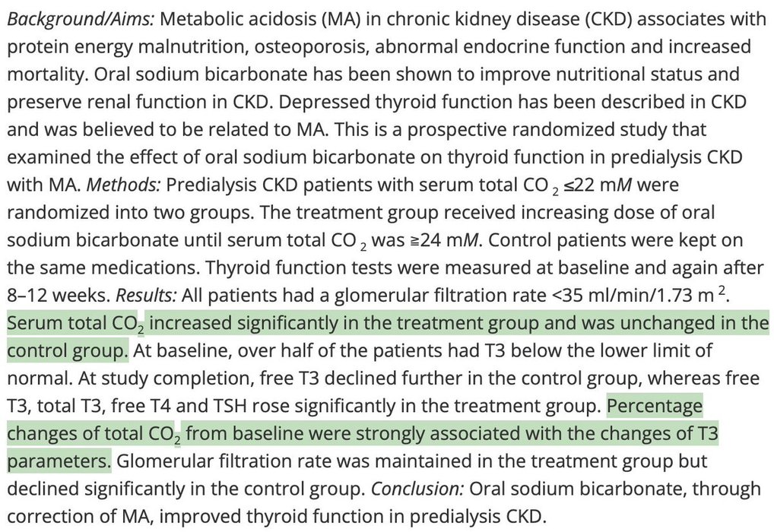
Task: Click the highlighted words "Serum total CO2"
Action: pos(75,323)
